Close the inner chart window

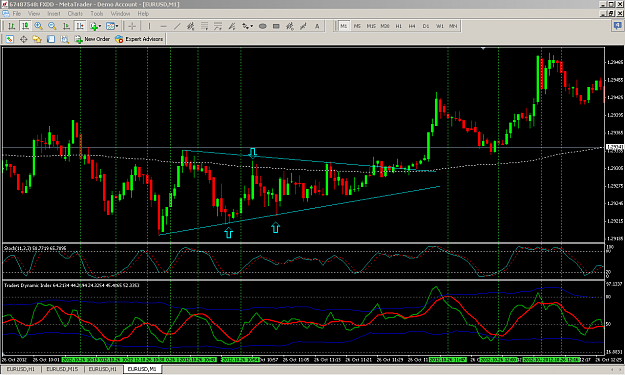pyautogui.click(x=619, y=14)
